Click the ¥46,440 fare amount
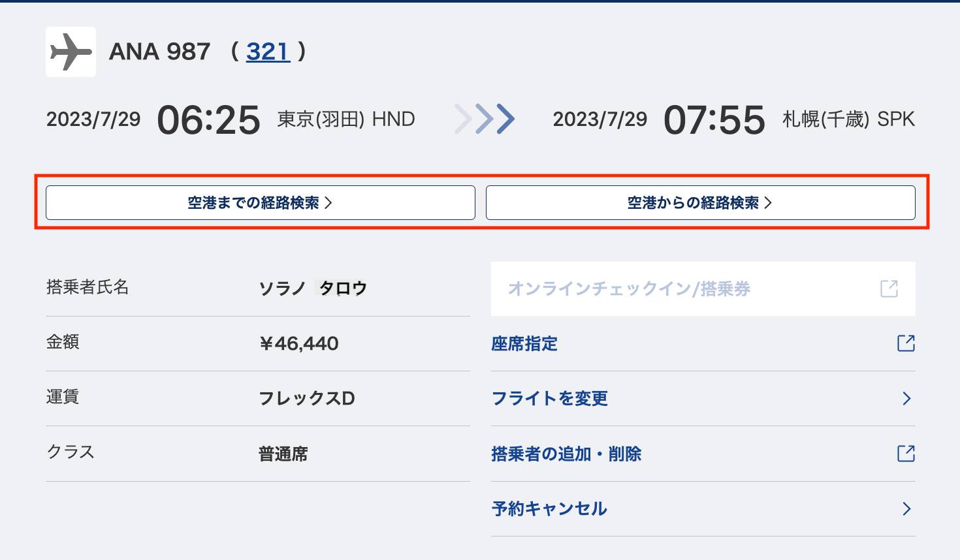This screenshot has width=960, height=560. [298, 343]
